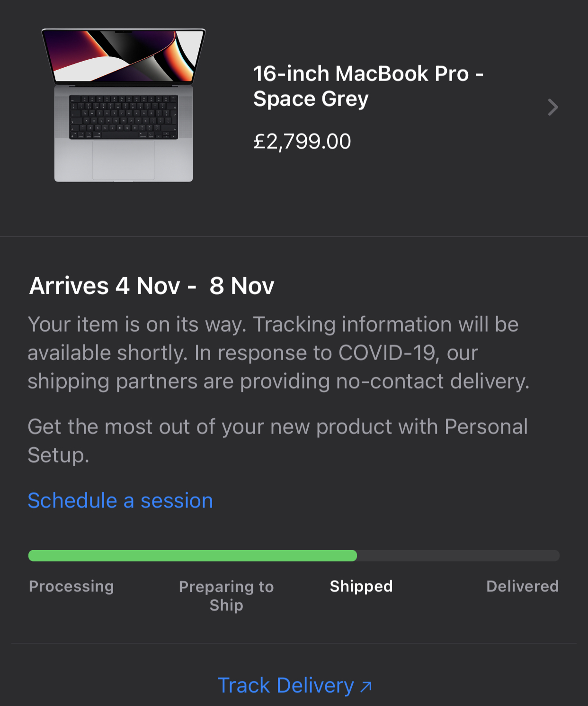Tap the MacBook Pro product thumbnail's keyboard
The image size is (588, 706).
tap(124, 117)
